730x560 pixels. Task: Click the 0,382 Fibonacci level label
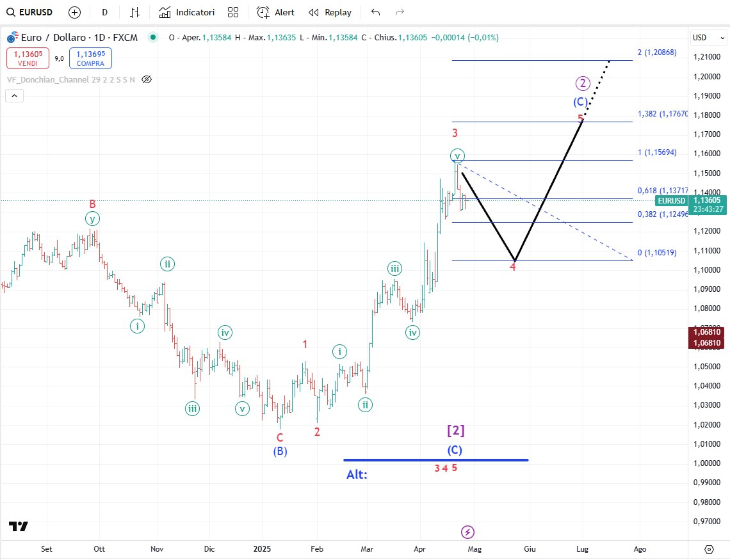(x=662, y=214)
